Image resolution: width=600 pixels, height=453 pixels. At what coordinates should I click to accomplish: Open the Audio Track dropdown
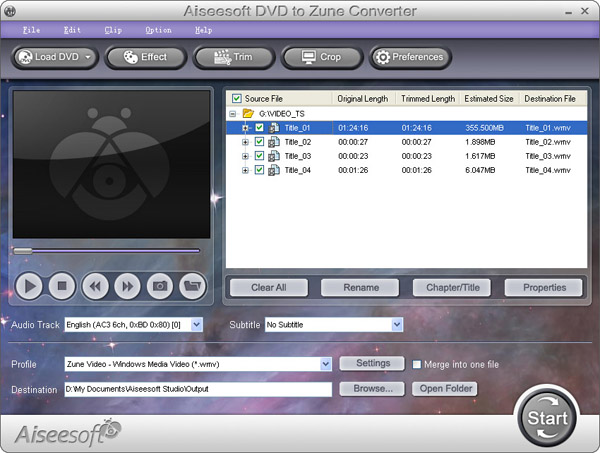pyautogui.click(x=196, y=325)
